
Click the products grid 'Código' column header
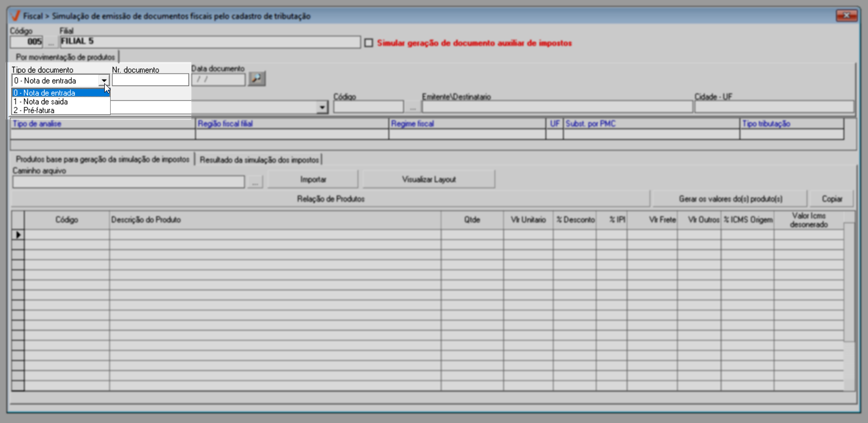click(x=67, y=220)
